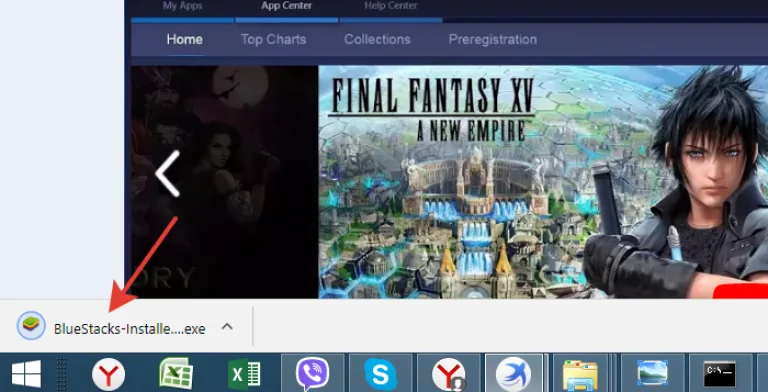Open File Explorer from the taskbar

click(x=580, y=374)
